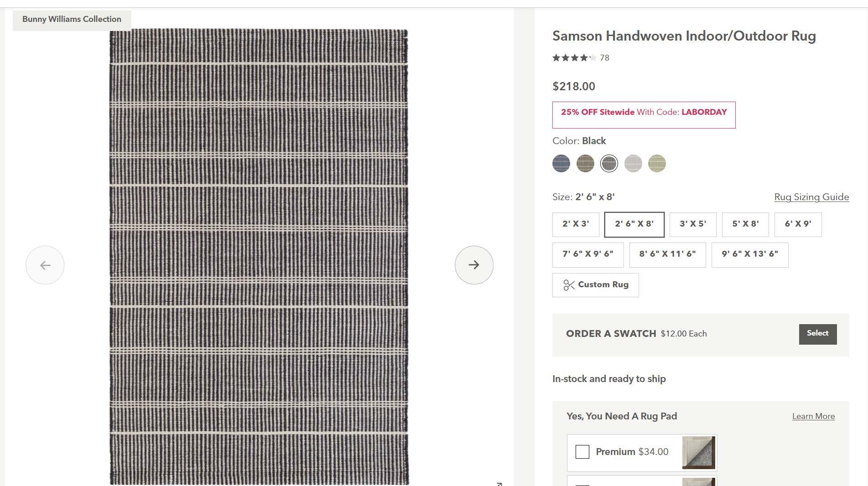The width and height of the screenshot is (868, 486).
Task: Open the star rating reviews
Action: point(574,58)
